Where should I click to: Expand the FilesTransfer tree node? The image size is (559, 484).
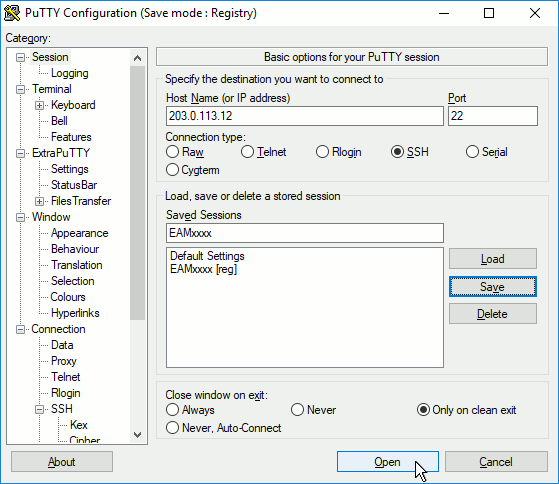(40, 201)
